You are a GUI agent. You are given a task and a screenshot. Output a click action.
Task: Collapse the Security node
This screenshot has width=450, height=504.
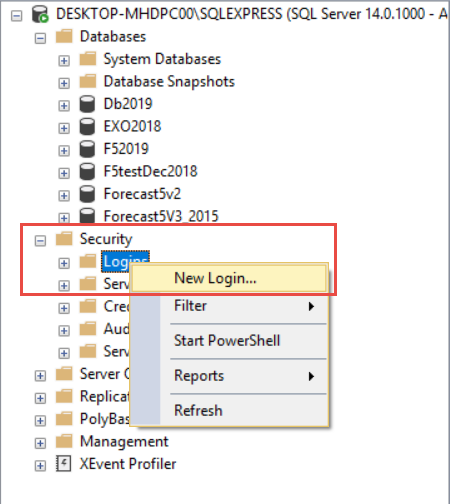tap(40, 241)
